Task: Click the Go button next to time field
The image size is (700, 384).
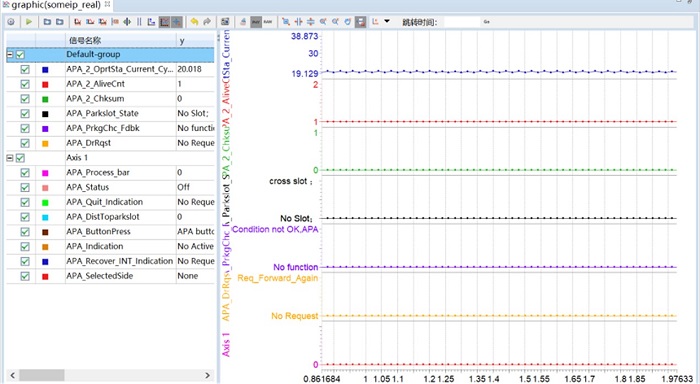Action: coord(487,21)
